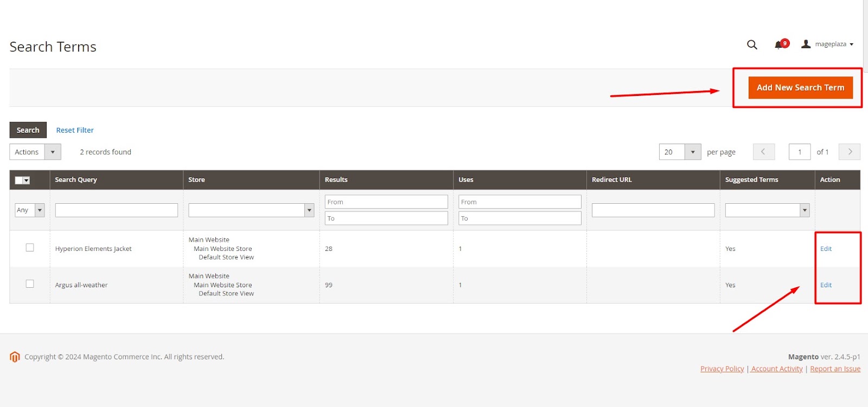868x407 pixels.
Task: Open the mageplaza user account menu
Action: point(827,44)
